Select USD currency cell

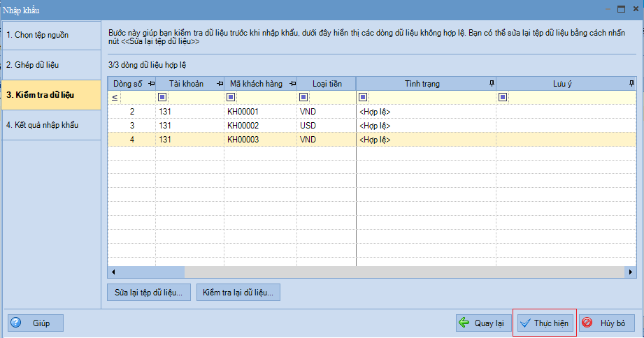[x=327, y=126]
